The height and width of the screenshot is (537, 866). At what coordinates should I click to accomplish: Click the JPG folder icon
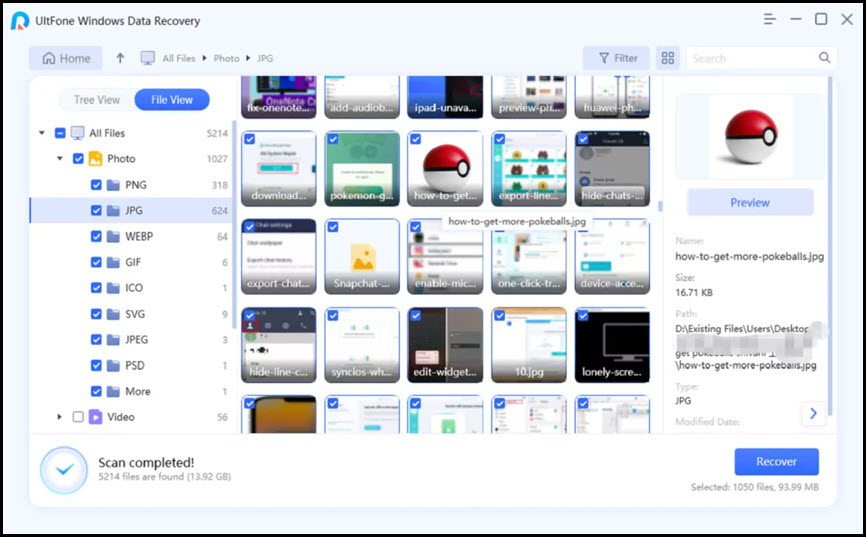(113, 210)
